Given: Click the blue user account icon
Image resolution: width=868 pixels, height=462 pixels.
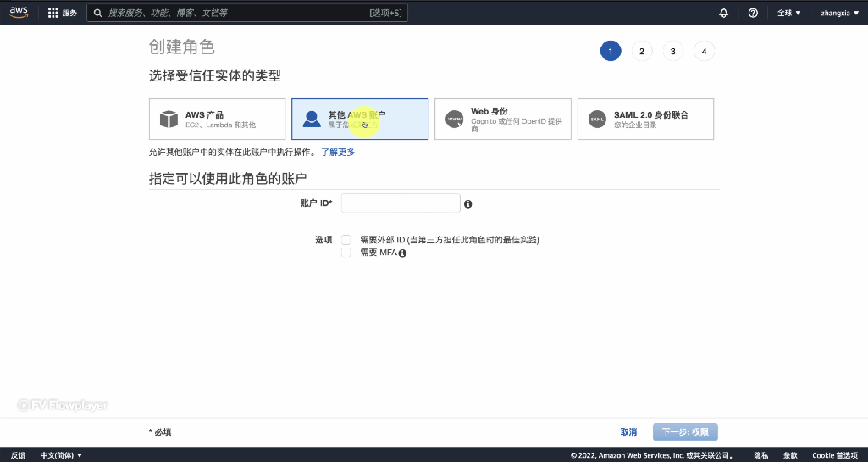Looking at the screenshot, I should pyautogui.click(x=312, y=119).
